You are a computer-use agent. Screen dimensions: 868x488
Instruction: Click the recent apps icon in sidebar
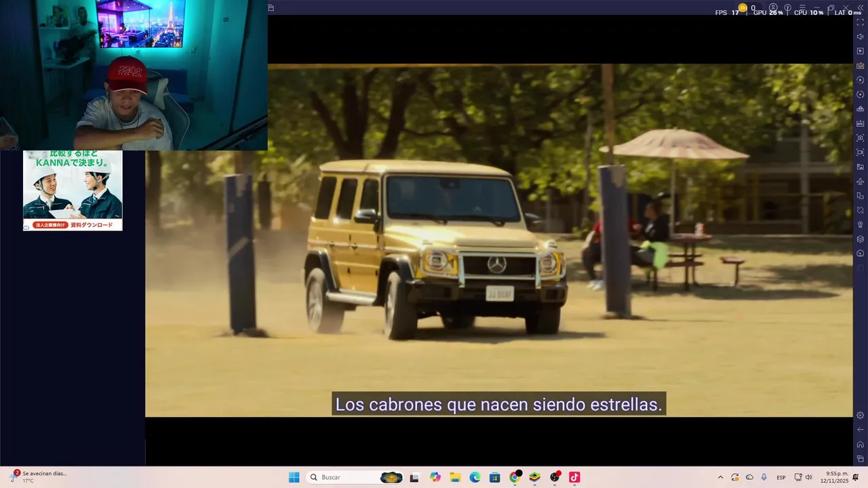(860, 459)
